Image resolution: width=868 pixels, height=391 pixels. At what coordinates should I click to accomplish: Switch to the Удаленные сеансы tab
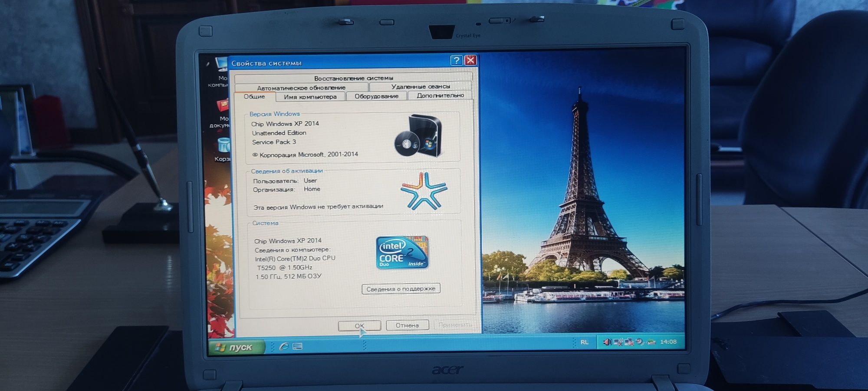421,86
